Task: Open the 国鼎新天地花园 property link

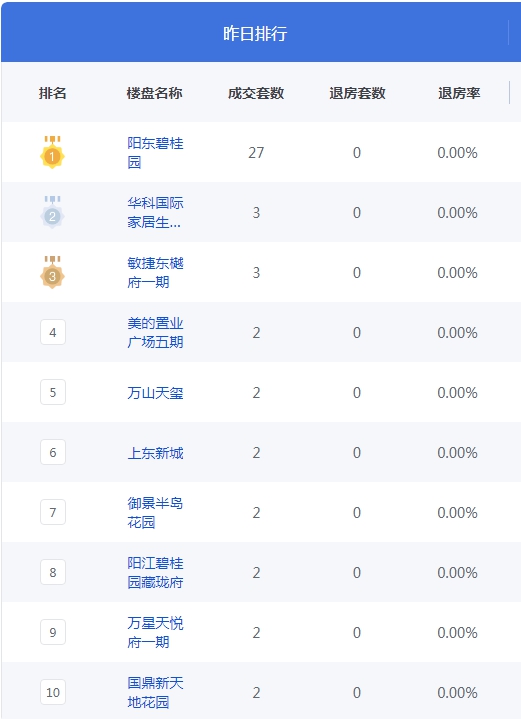Action: pos(155,693)
